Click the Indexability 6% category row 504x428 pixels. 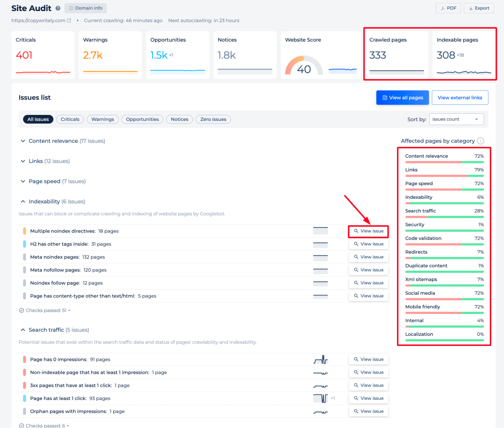point(444,200)
